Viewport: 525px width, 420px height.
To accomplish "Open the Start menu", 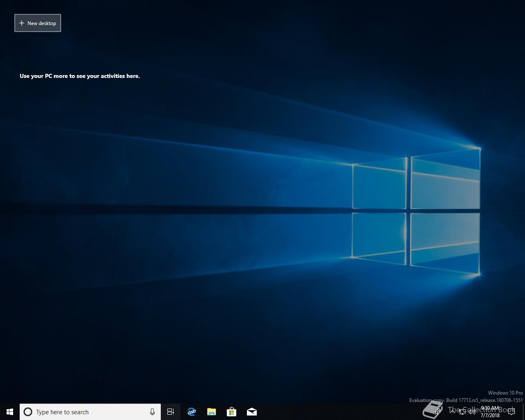I will [x=10, y=412].
